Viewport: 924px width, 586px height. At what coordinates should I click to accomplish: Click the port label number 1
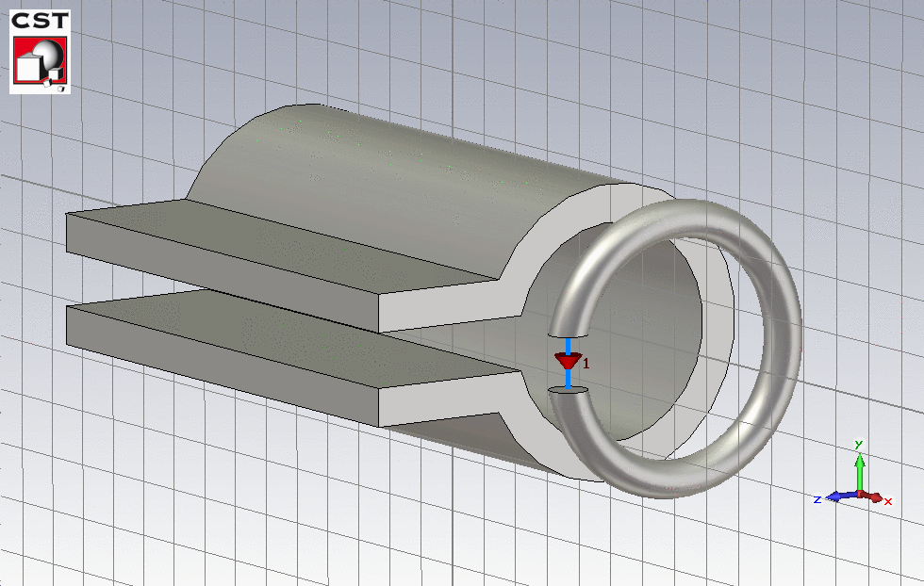tap(586, 364)
